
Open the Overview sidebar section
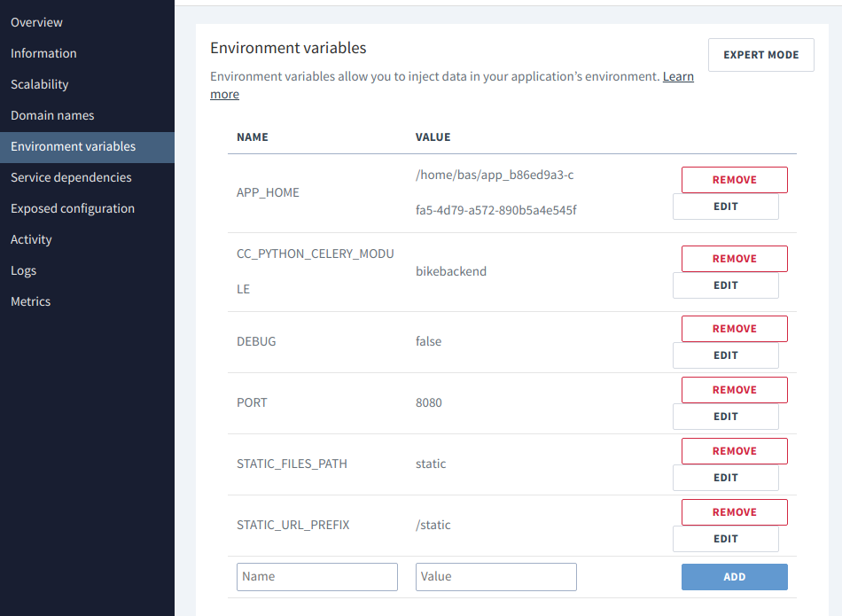pos(36,22)
